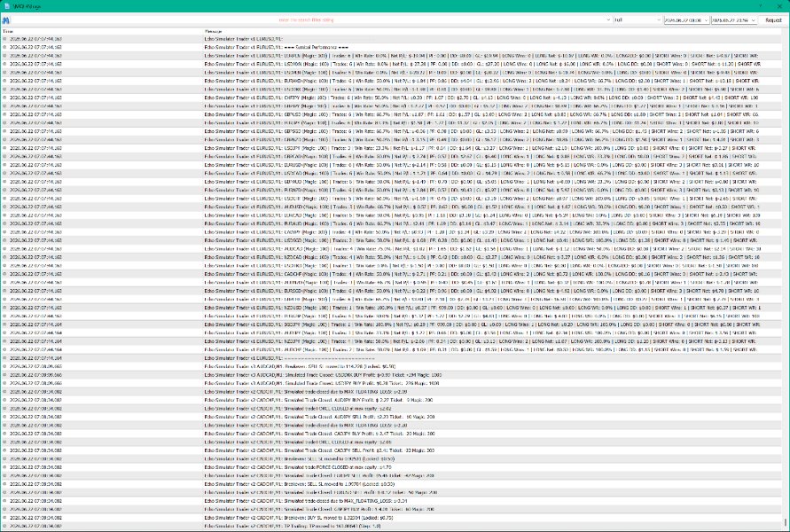
Task: Click the USDJPY log row info icon
Action: point(5,148)
